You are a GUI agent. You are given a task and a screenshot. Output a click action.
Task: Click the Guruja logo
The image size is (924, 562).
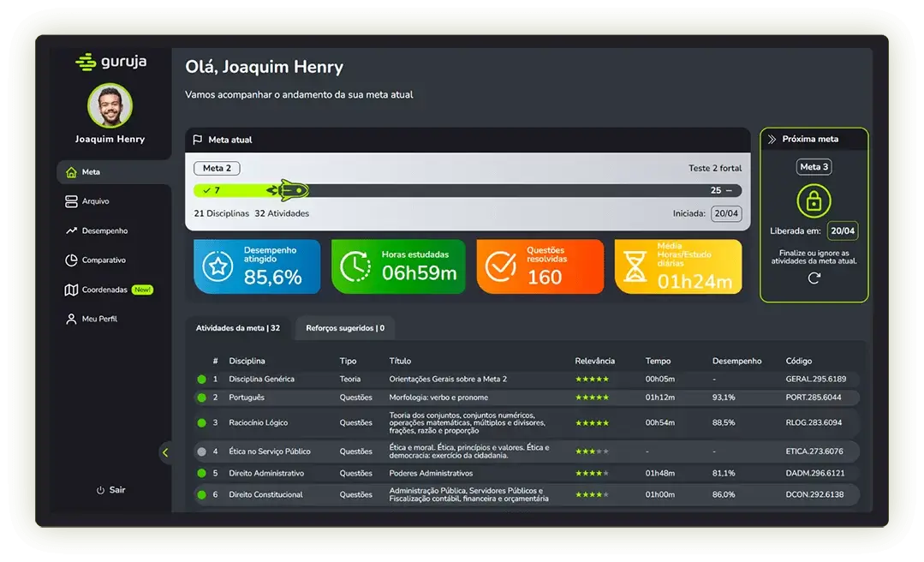pos(110,63)
